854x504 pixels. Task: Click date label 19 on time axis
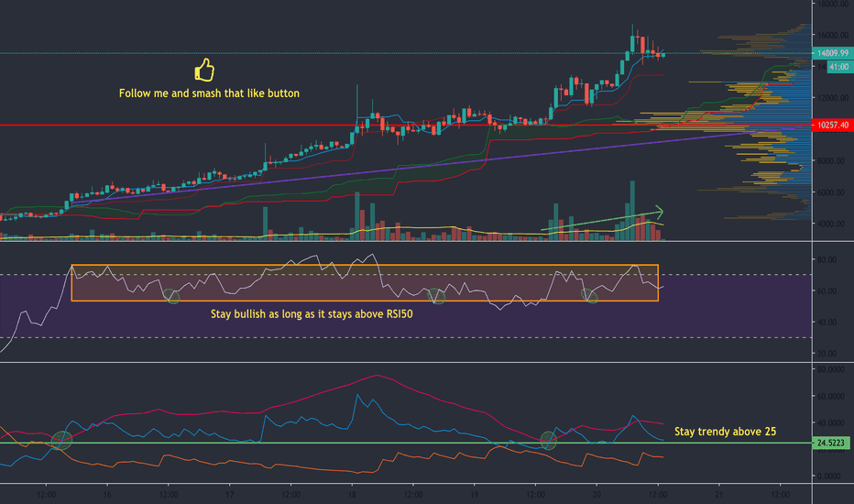click(475, 495)
